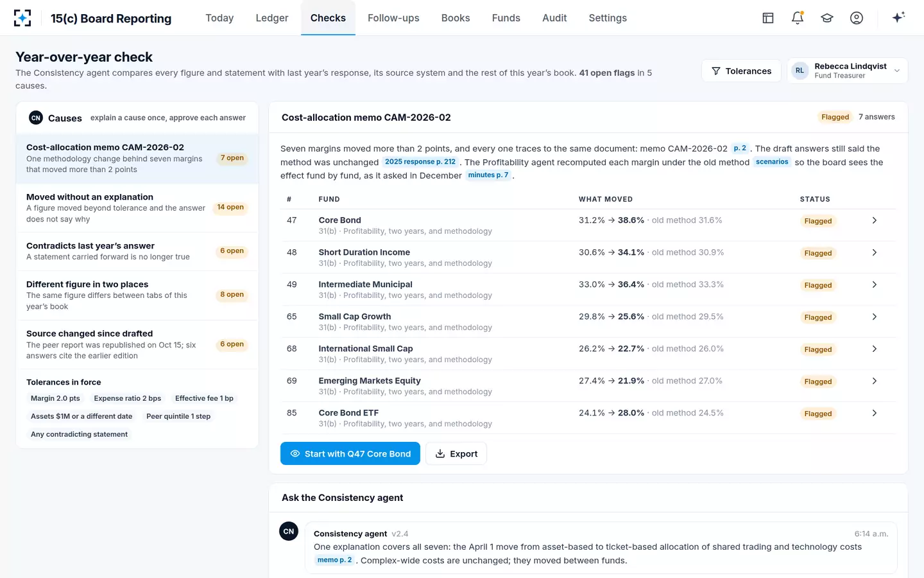Screen dimensions: 924x578
Task: Export the cost-allocation memo table
Action: pyautogui.click(x=456, y=453)
